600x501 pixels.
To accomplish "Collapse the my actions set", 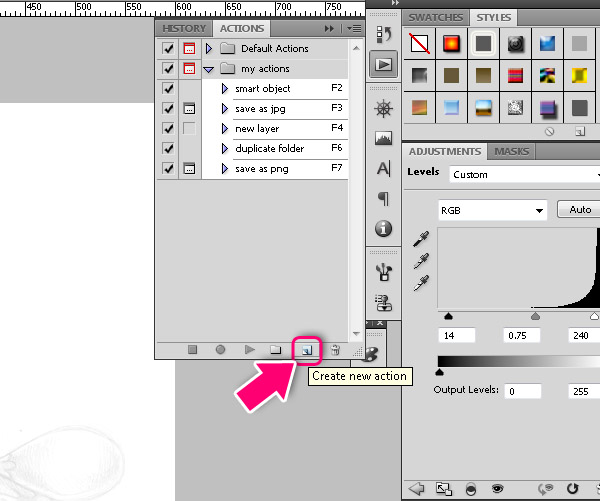I will 209,69.
